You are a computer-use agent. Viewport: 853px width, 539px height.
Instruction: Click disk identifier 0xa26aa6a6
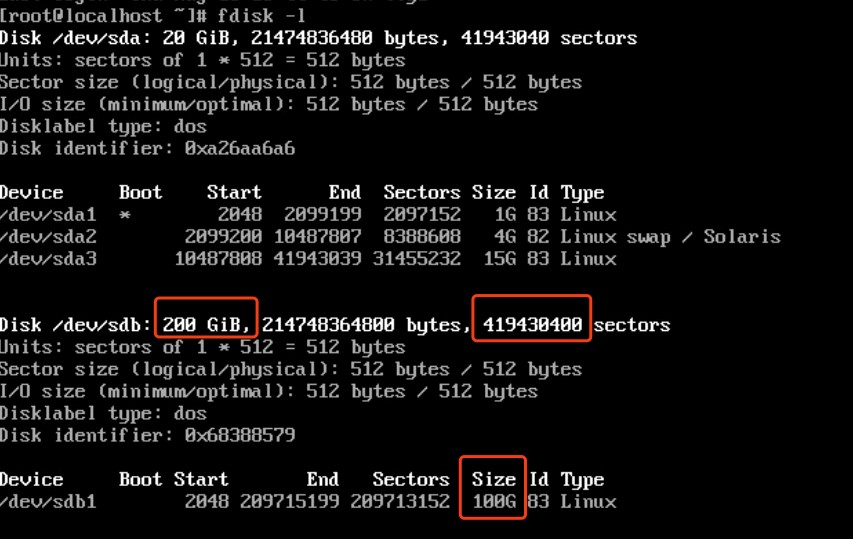(240, 149)
